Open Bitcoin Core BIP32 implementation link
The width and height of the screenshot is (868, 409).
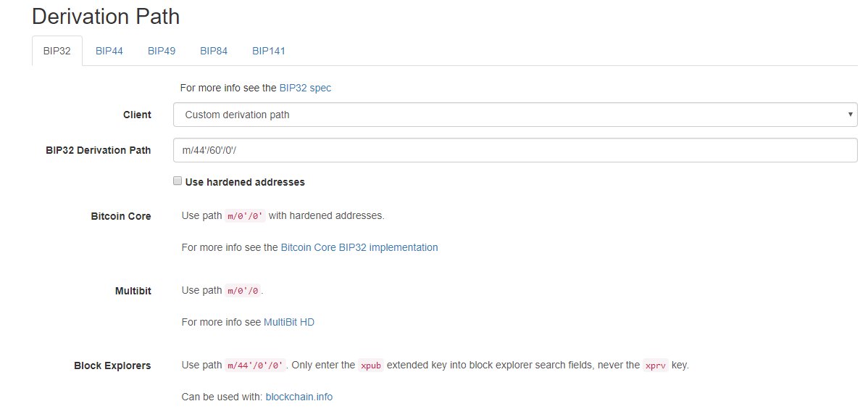tap(359, 248)
